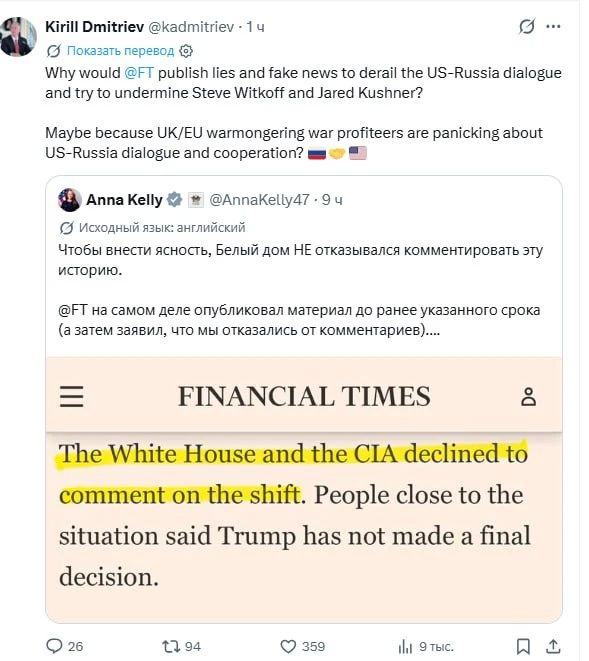589x661 pixels.
Task: Open the @FT mention link
Action: [139, 73]
